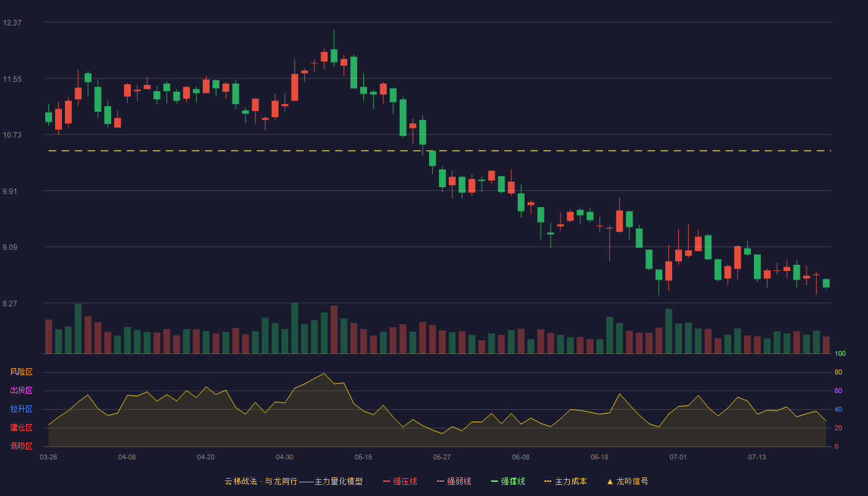
Task: Toggle the 龙吟信号 legend entry
Action: [x=627, y=481]
